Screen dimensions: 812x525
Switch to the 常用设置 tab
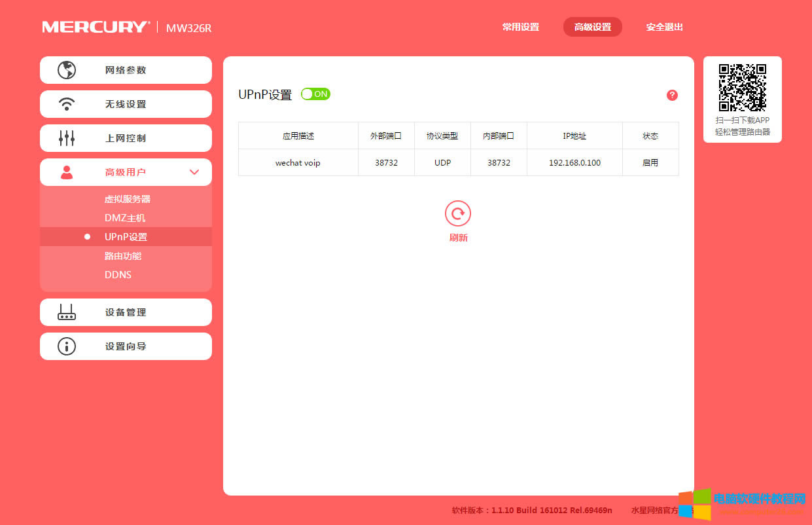520,27
